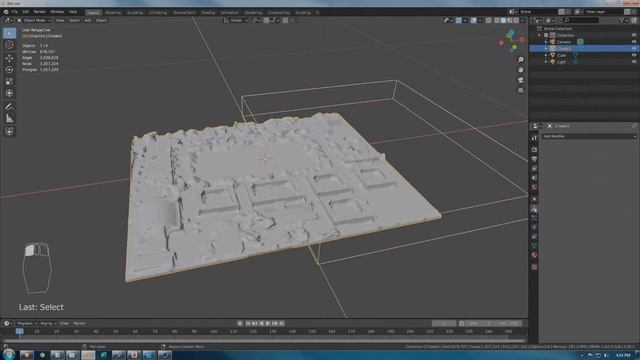The width and height of the screenshot is (640, 360).
Task: Click the blue playhead marker on timeline
Action: [19, 331]
